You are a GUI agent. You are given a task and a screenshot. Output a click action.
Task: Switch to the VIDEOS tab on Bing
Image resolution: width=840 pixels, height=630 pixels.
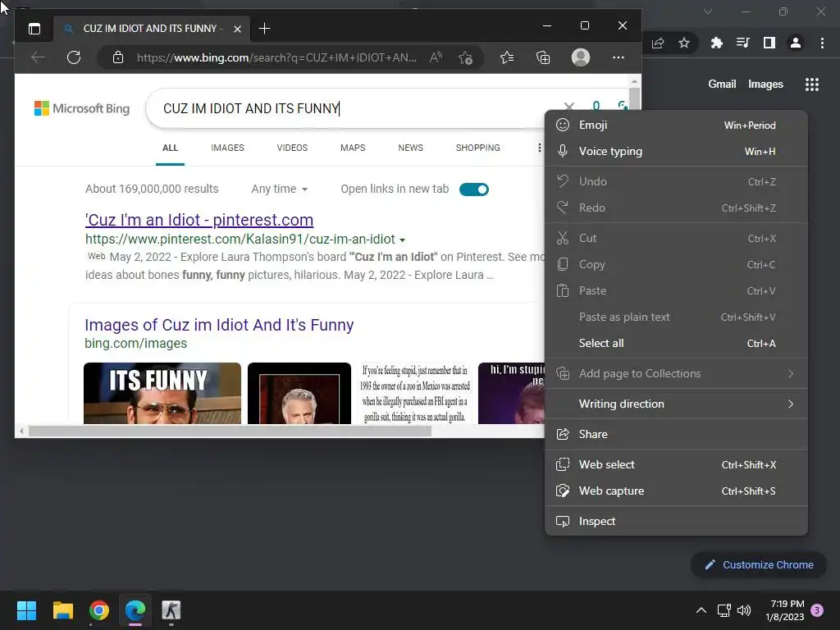click(292, 148)
